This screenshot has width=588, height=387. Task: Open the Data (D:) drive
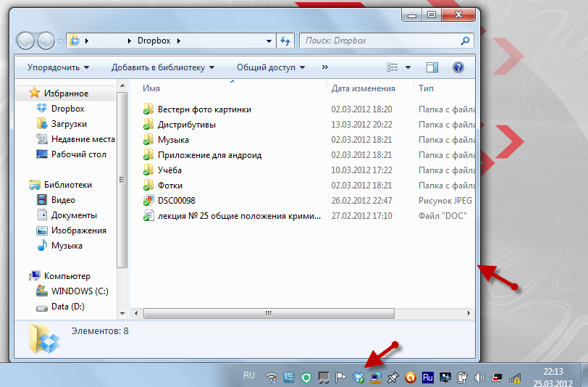pos(67,307)
